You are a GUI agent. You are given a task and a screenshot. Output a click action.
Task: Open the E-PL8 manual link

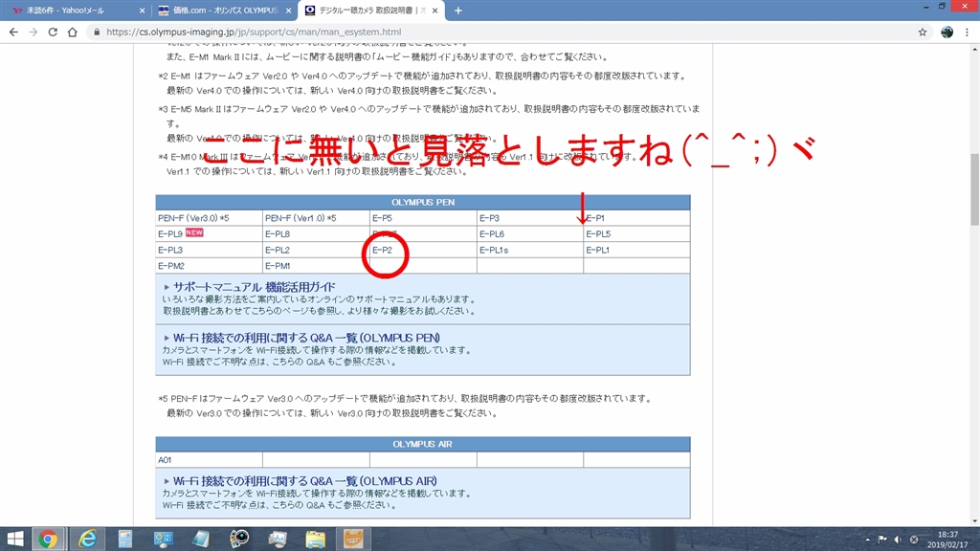click(x=278, y=234)
